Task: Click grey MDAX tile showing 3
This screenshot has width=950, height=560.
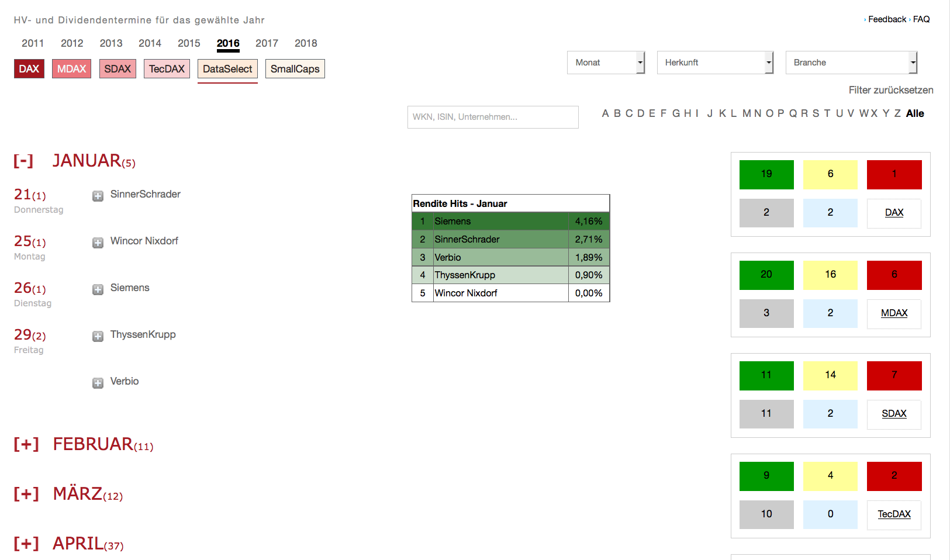Action: (766, 313)
